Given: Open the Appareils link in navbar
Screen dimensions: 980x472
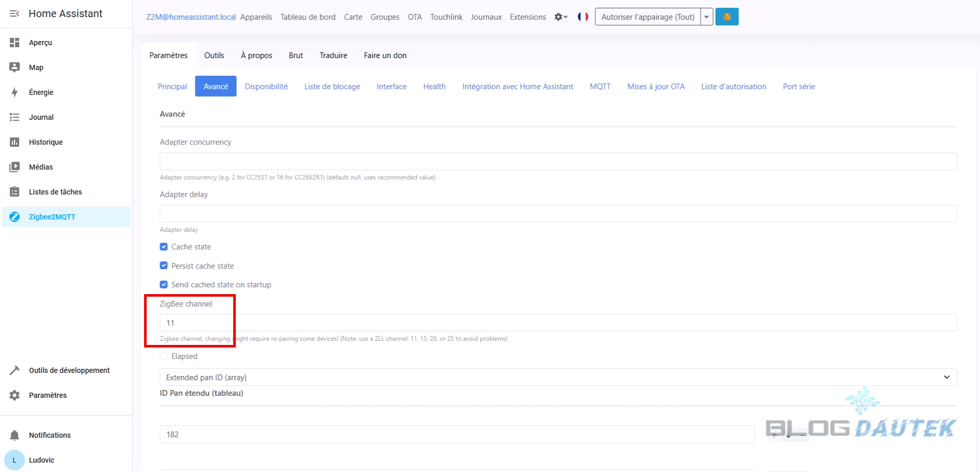Looking at the screenshot, I should (x=256, y=17).
